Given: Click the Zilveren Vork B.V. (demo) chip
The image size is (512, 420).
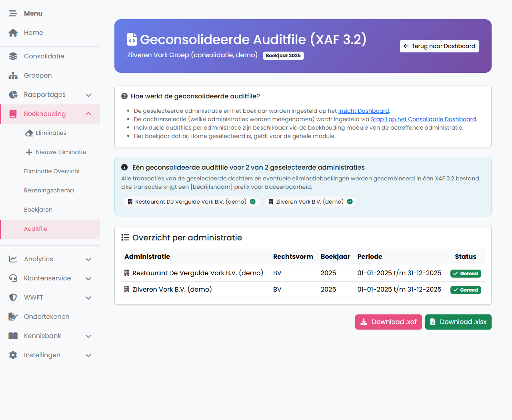Looking at the screenshot, I should pyautogui.click(x=310, y=202).
